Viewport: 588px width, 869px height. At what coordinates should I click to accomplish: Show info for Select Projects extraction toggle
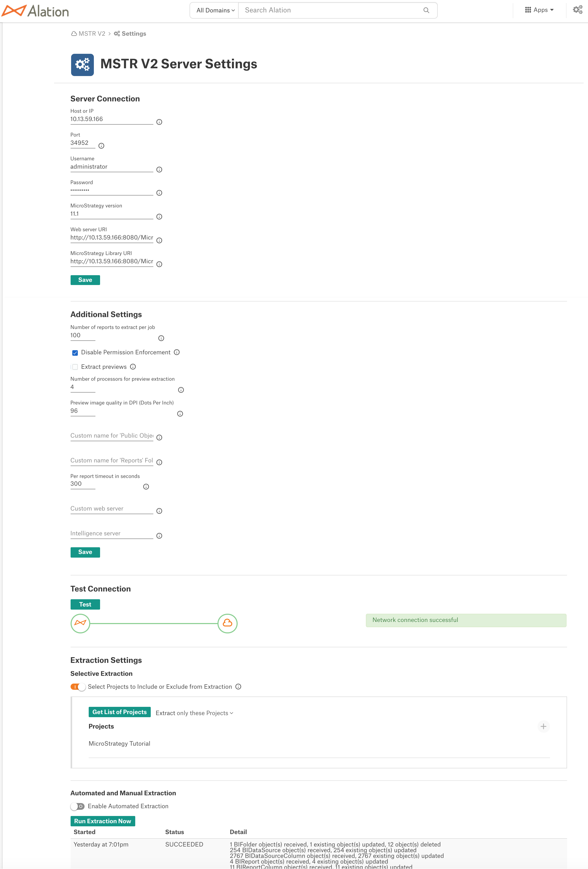click(x=238, y=686)
